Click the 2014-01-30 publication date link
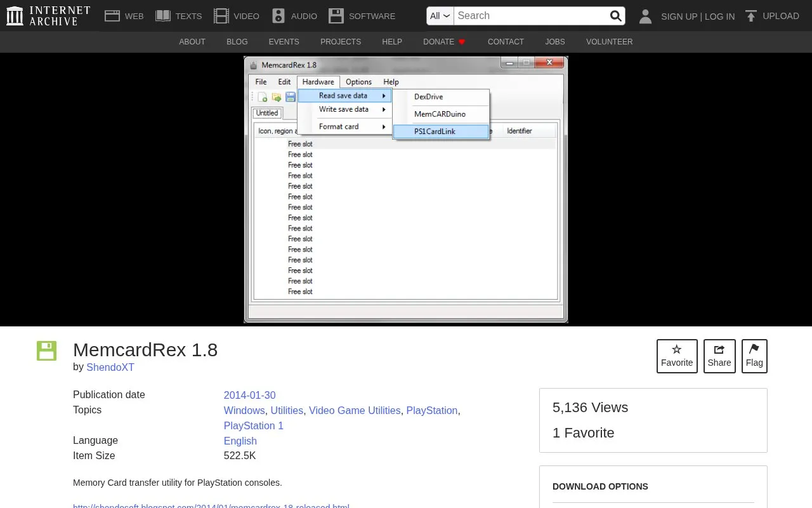This screenshot has height=508, width=812. tap(249, 395)
